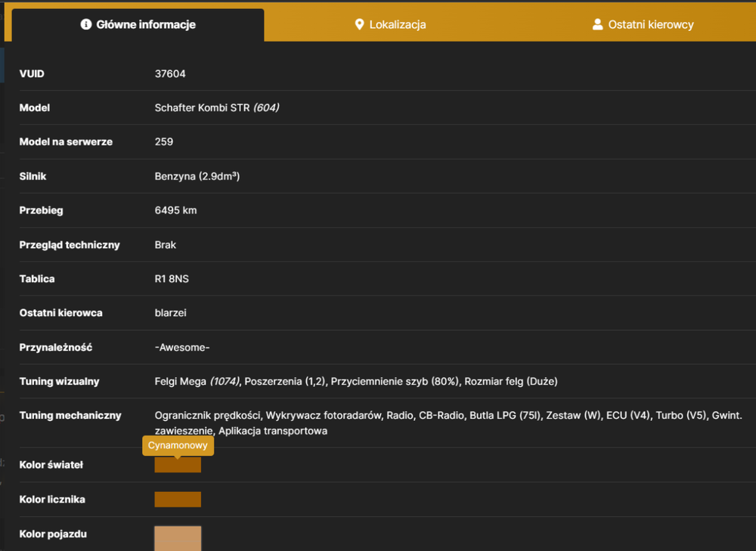Click the info circle icon in Główne informacje
This screenshot has height=551, width=756.
coord(86,24)
